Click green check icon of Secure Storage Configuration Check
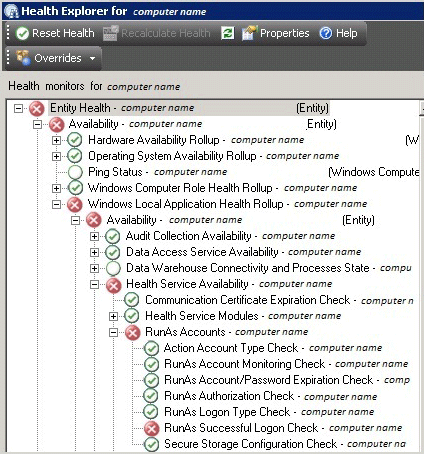Screen dimensions: 424x454 click(x=151, y=444)
